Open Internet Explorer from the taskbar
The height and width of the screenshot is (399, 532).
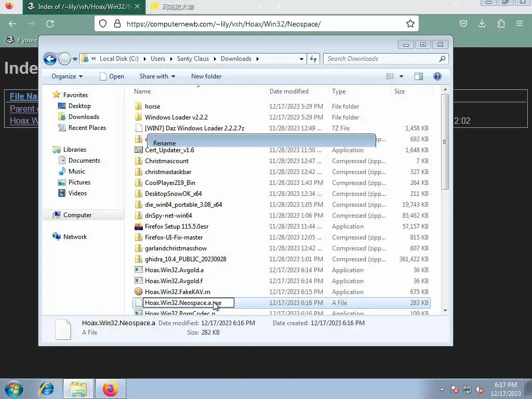tap(46, 389)
